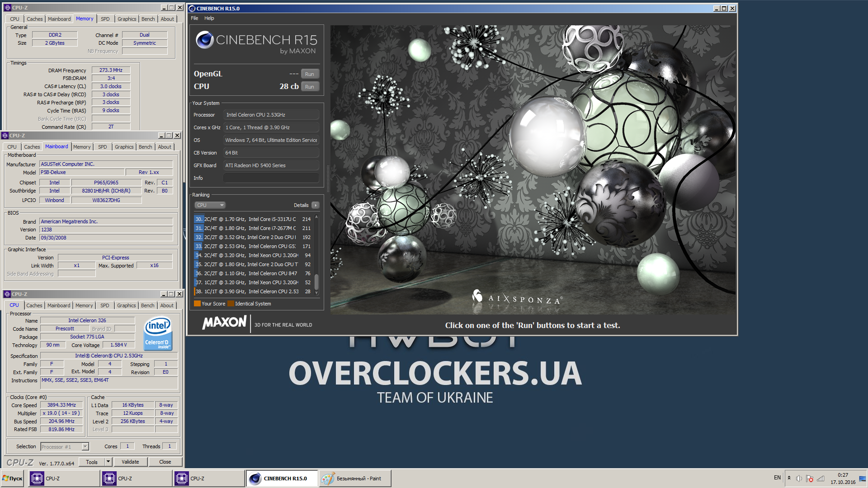Click the Identical System legend swatch

tap(231, 304)
